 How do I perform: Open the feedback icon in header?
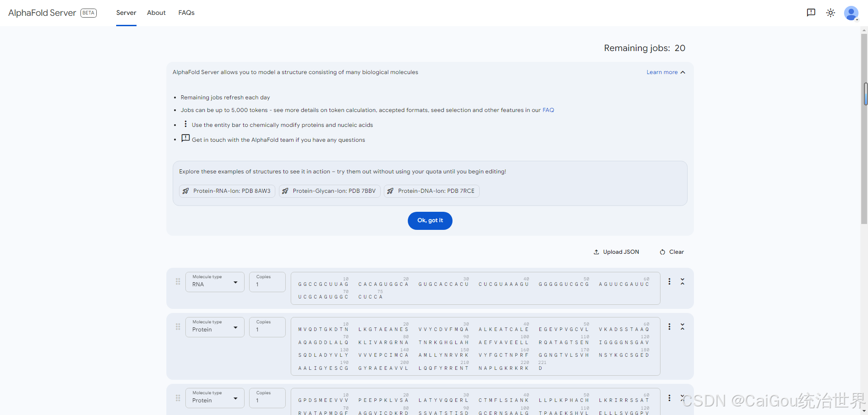[811, 13]
